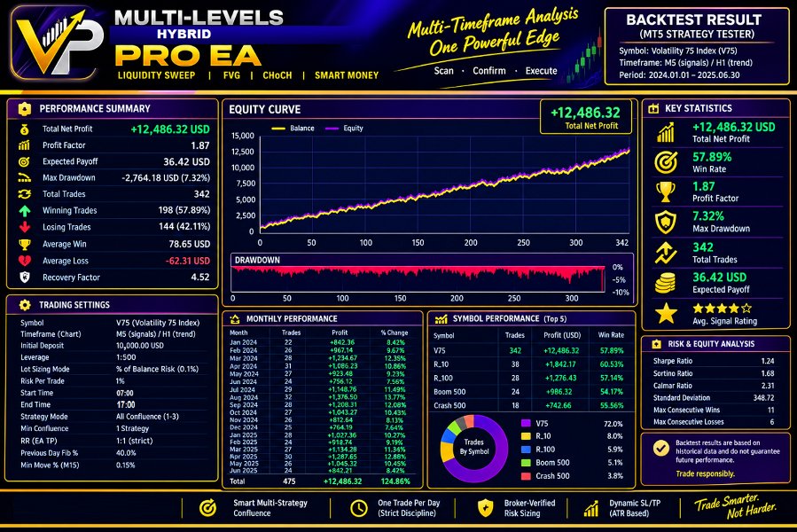Click the Performance Summary header icon
Image resolution: width=797 pixels, height=532 pixels.
pyautogui.click(x=25, y=109)
